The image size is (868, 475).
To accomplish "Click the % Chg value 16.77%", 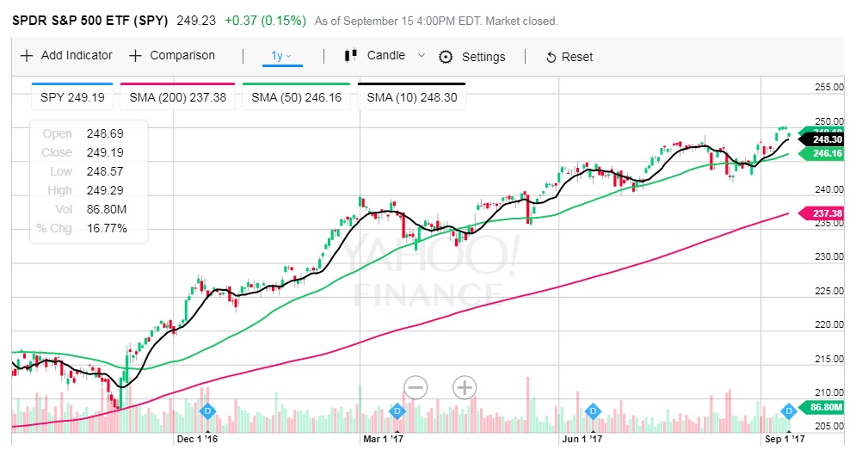I will tap(107, 228).
